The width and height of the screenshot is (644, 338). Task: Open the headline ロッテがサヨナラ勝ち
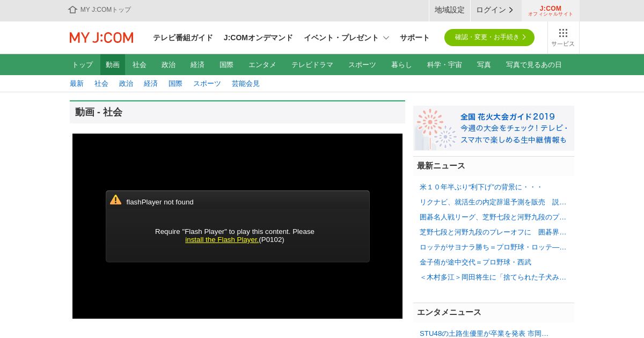493,247
